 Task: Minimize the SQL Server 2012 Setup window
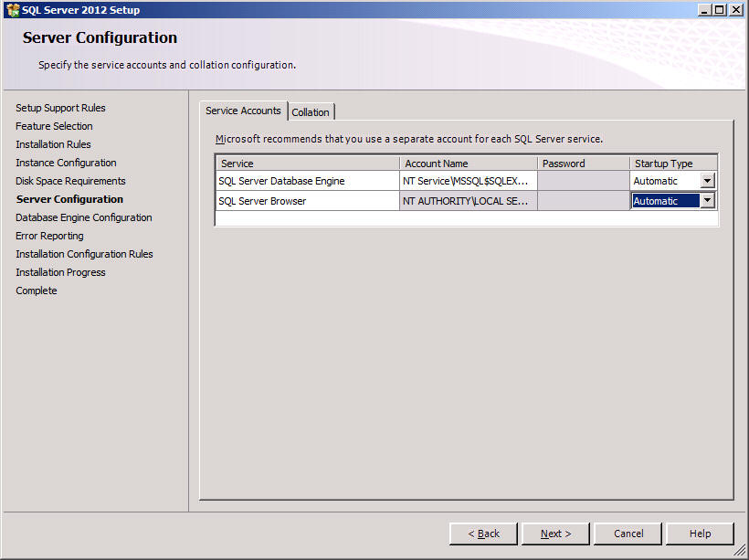[703, 9]
